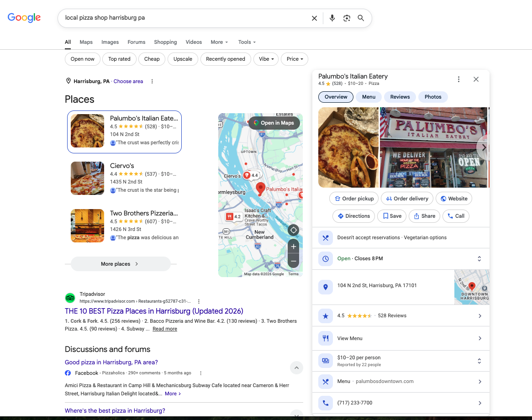
Task: Save Palumbo's Italian Eatery
Action: coord(392,216)
